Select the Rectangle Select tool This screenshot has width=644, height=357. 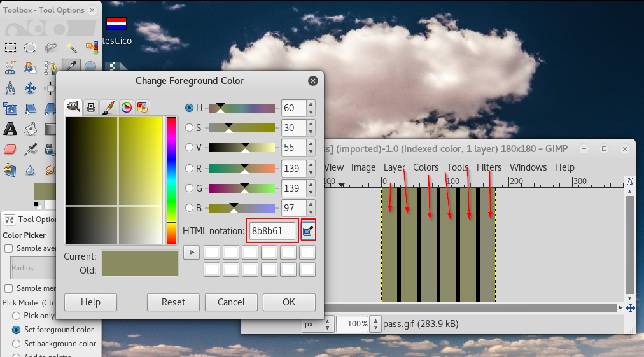10,48
